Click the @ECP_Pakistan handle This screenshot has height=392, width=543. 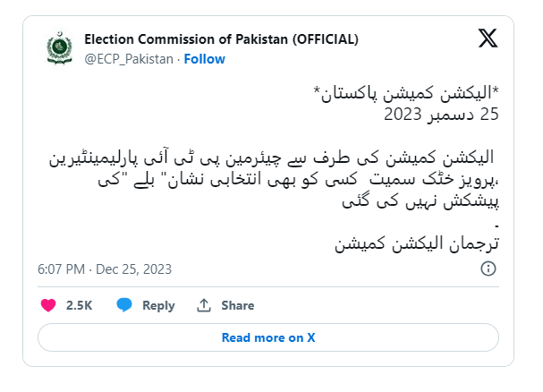click(x=129, y=59)
